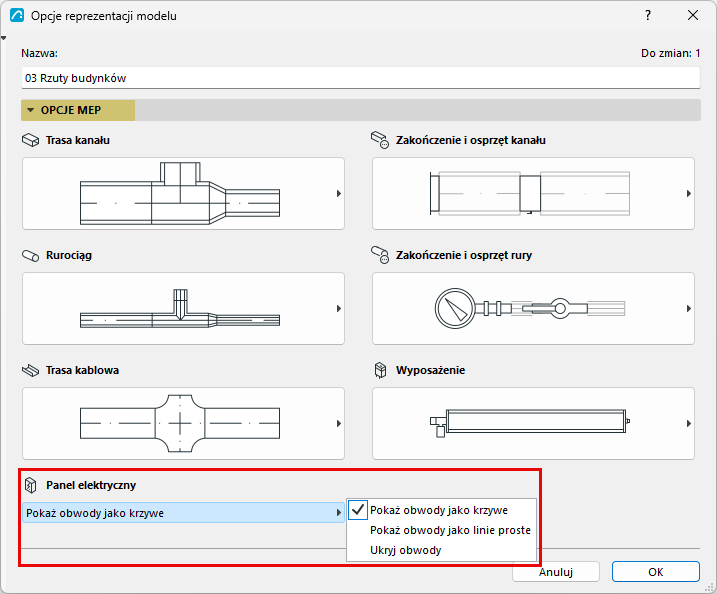
Task: Click the Zakończenie i osprzęt rury icon
Action: 380,255
